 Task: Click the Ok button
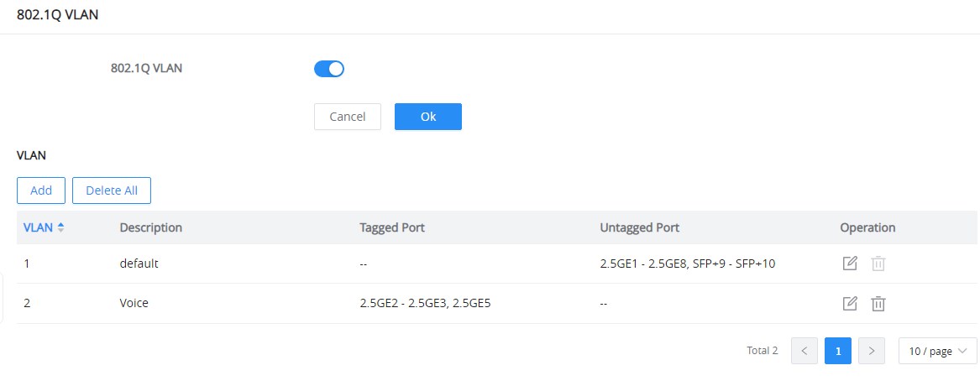coord(428,117)
